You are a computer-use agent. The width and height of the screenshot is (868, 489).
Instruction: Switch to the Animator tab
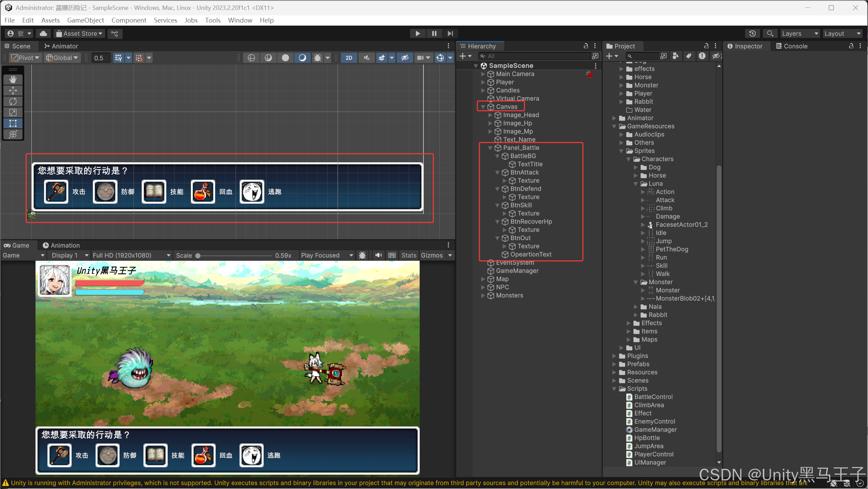(61, 46)
